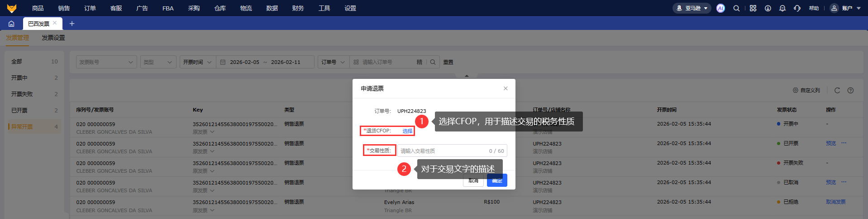Click the fox logo in the top bar

[12, 8]
